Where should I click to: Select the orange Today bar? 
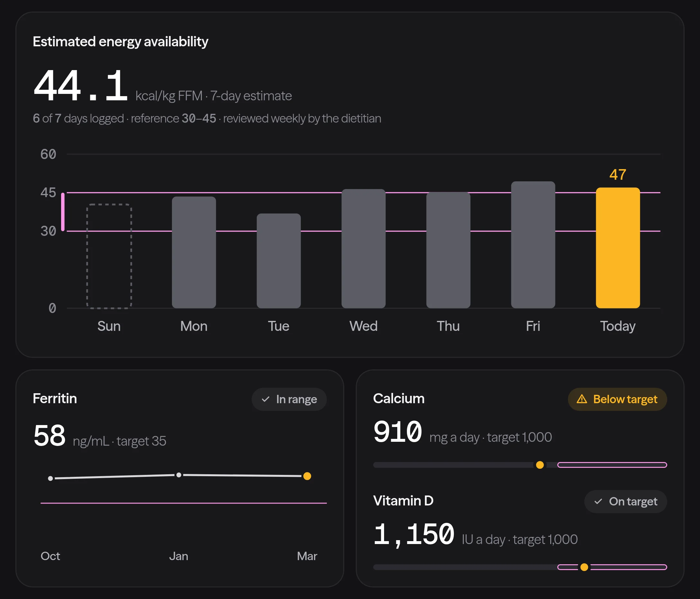click(618, 248)
